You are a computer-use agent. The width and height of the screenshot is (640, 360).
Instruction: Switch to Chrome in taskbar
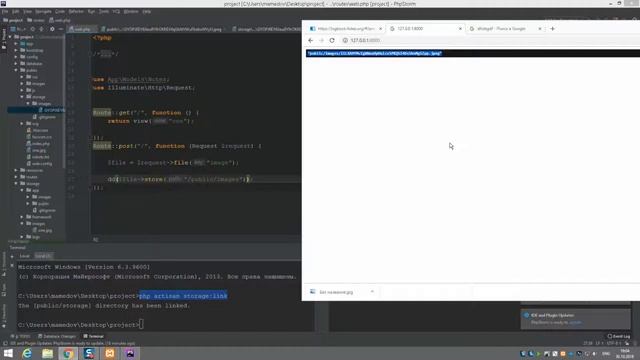point(68,353)
